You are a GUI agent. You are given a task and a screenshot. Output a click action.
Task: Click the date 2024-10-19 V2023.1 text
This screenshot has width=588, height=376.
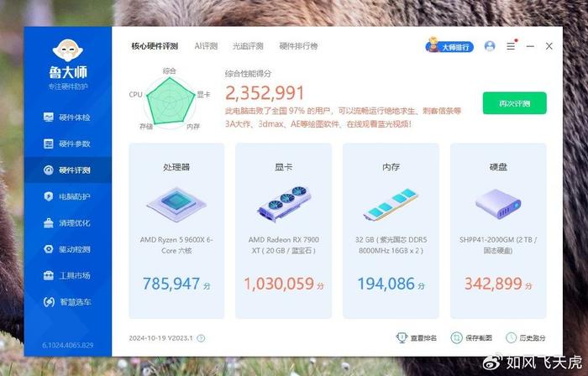pyautogui.click(x=161, y=338)
